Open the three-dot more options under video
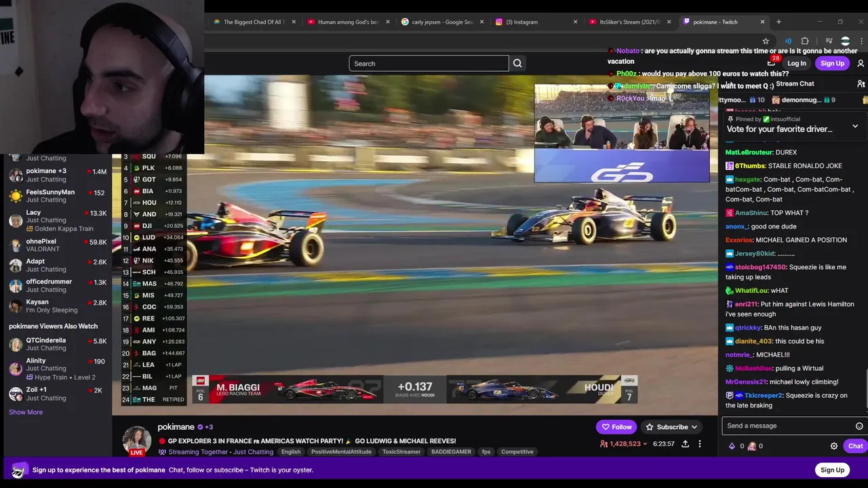This screenshot has width=868, height=488. point(700,444)
